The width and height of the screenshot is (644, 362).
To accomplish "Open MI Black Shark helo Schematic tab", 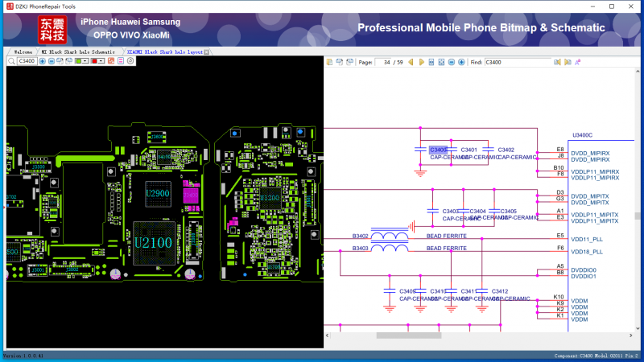I will click(79, 51).
